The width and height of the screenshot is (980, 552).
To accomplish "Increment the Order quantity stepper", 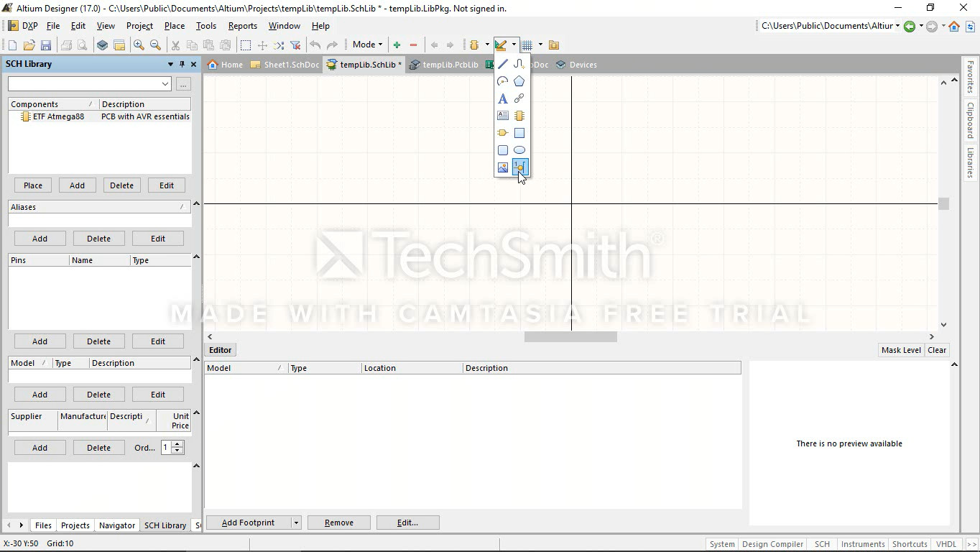I will tap(177, 444).
